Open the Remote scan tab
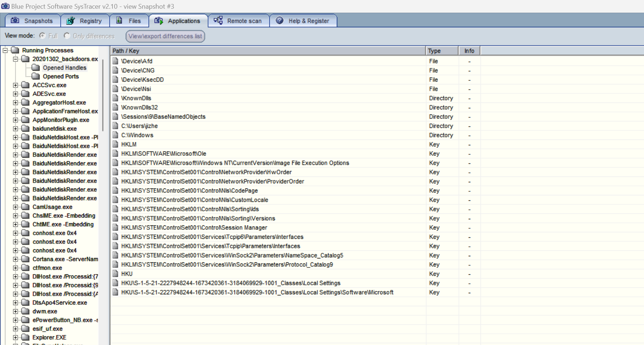The image size is (644, 345). [x=239, y=21]
